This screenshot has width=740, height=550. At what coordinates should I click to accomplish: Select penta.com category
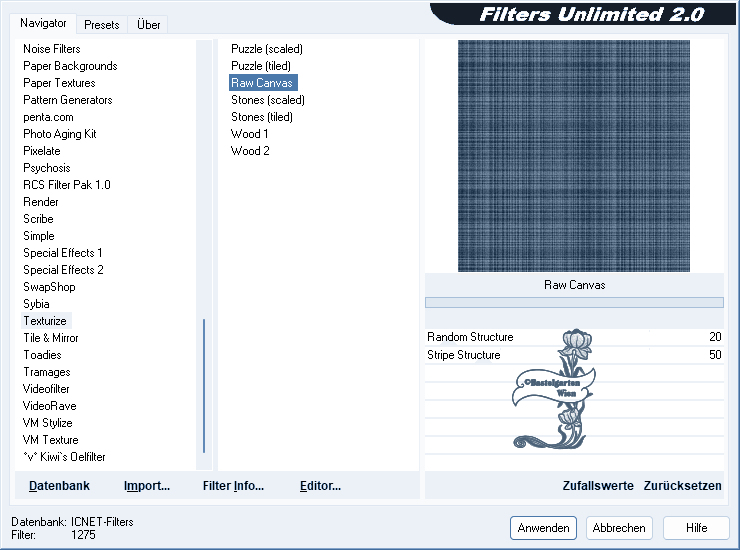[x=48, y=117]
